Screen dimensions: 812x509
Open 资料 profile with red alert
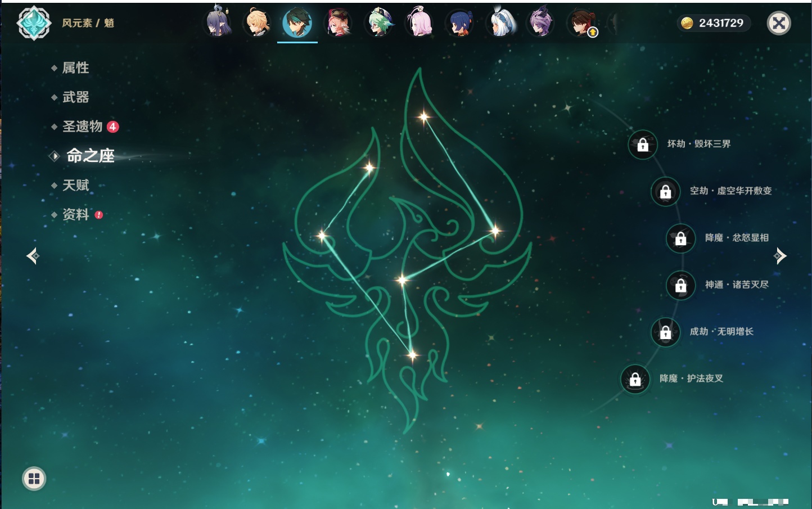(75, 214)
